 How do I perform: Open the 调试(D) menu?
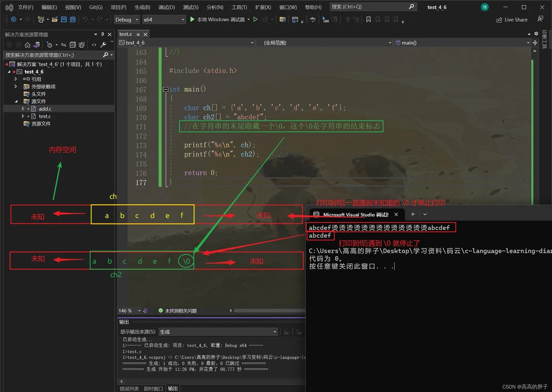pos(167,7)
